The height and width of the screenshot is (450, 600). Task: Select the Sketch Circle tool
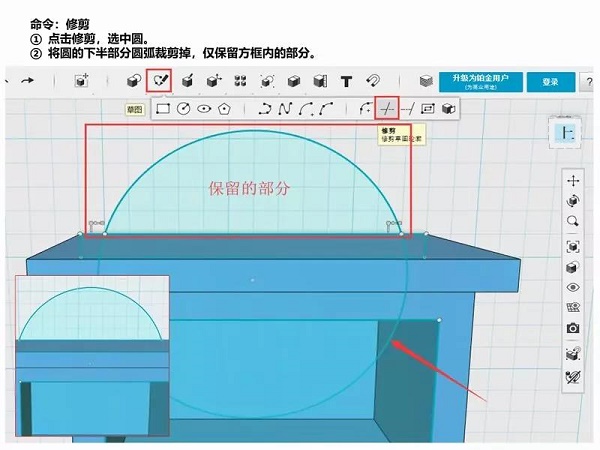click(x=183, y=108)
